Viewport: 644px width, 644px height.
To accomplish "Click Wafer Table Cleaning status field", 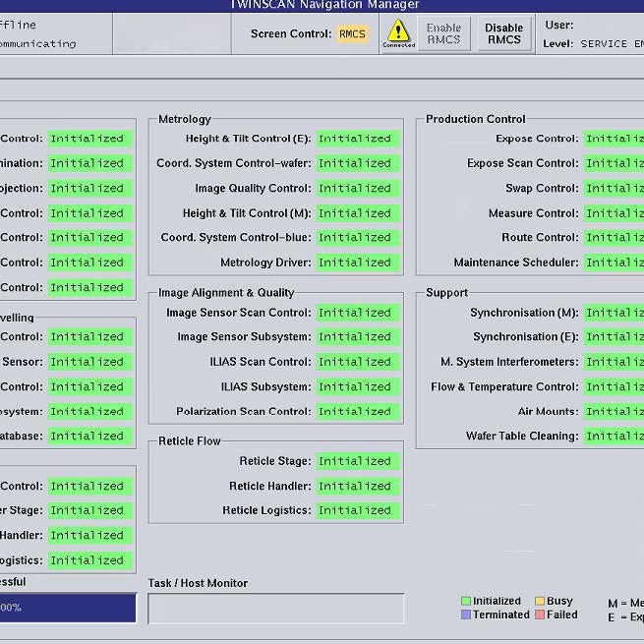I will click(x=614, y=437).
